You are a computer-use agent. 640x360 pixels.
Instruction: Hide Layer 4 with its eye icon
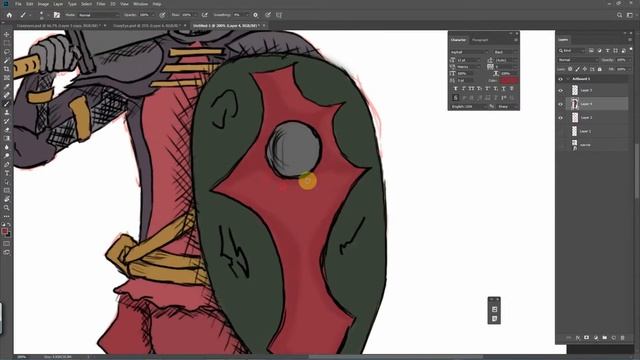pos(560,104)
